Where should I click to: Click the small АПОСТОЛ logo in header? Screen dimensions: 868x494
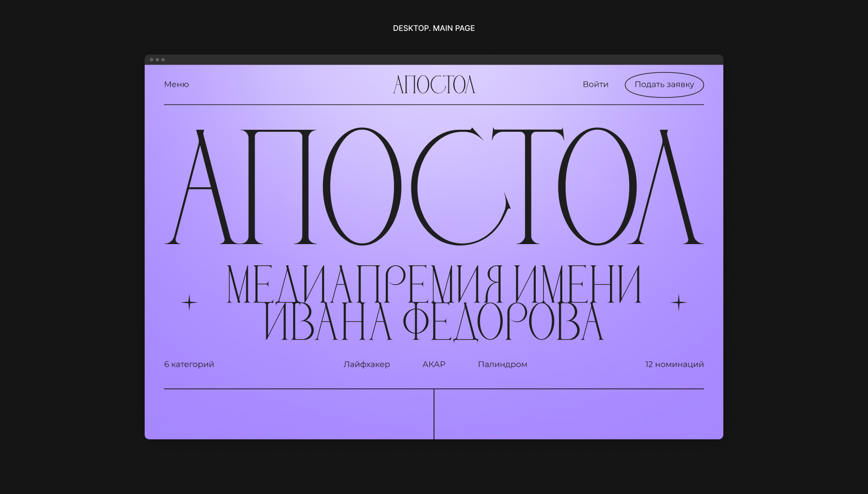(x=434, y=85)
